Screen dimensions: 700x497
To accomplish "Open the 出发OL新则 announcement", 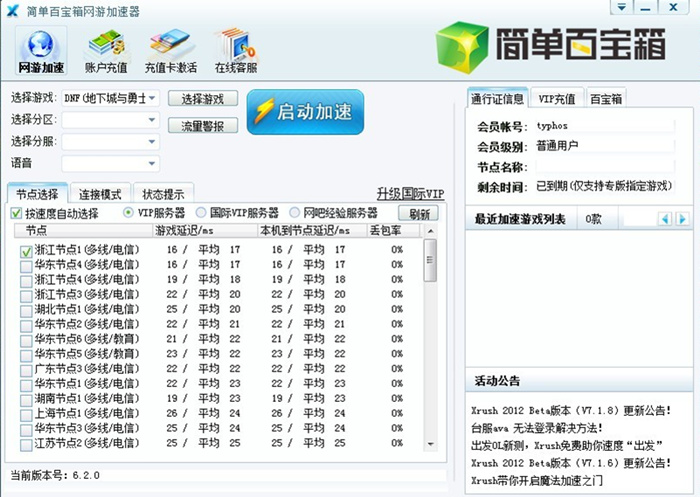I will coord(567,445).
